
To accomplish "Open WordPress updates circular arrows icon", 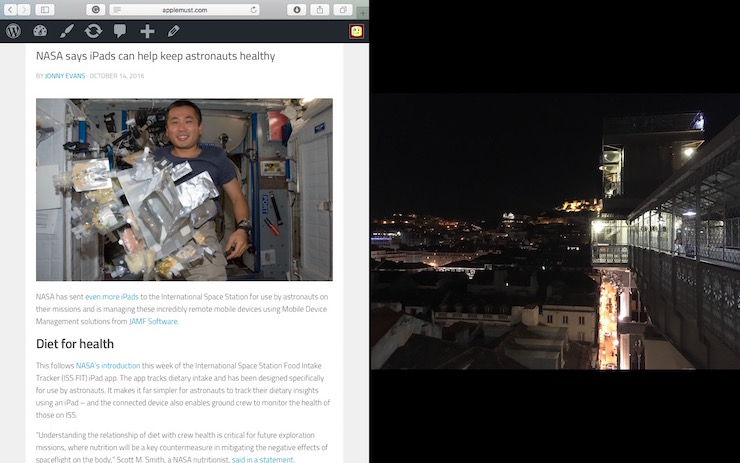I will click(93, 31).
